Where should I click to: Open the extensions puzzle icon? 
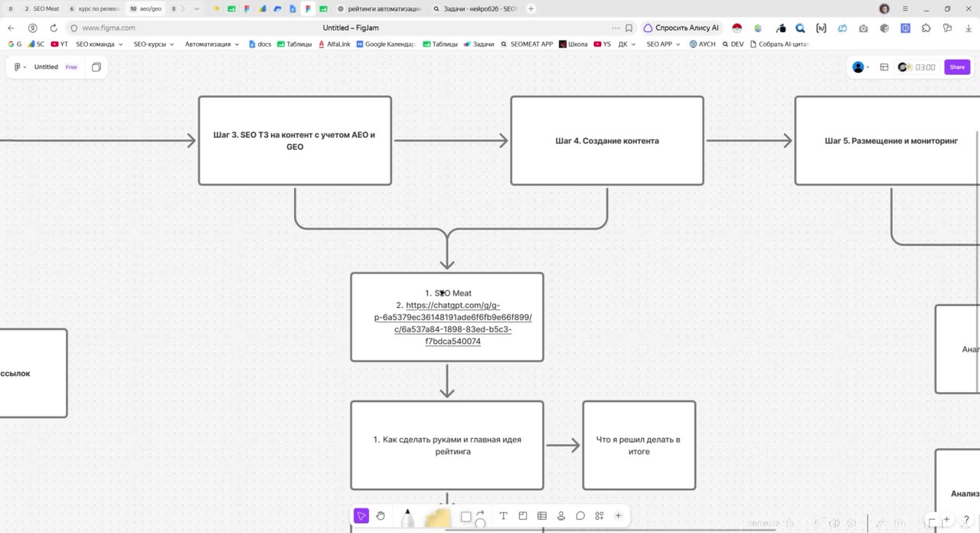point(926,28)
